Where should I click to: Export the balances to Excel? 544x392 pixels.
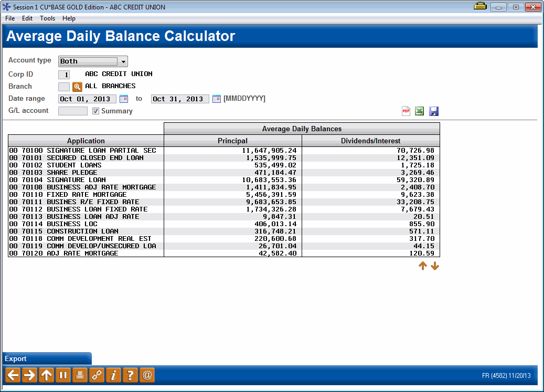coord(419,111)
